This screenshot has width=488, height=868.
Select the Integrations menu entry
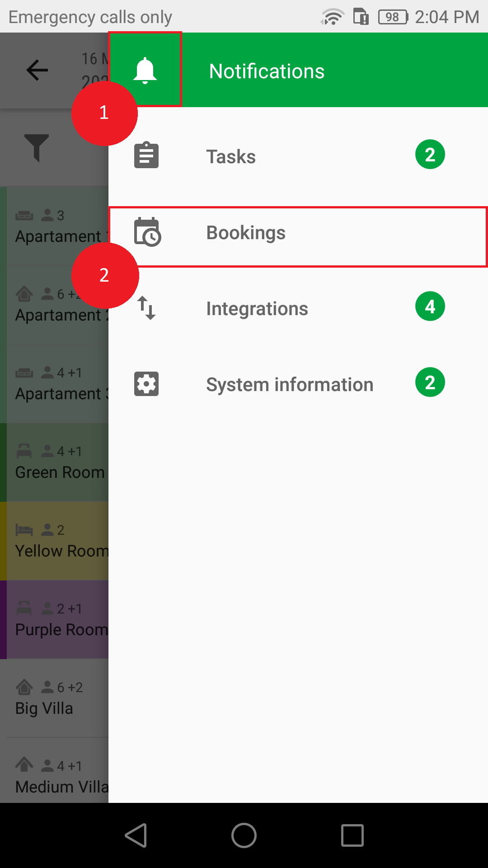[x=298, y=308]
